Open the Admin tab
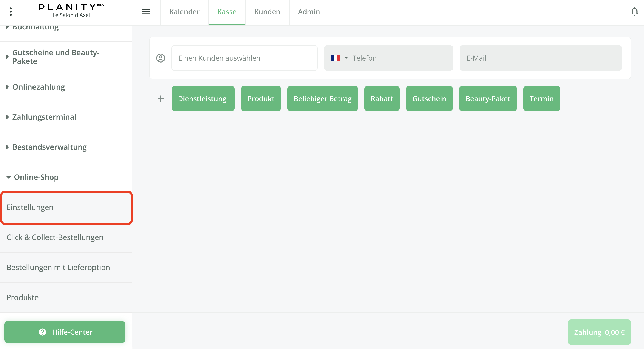644x349 pixels. (x=309, y=12)
